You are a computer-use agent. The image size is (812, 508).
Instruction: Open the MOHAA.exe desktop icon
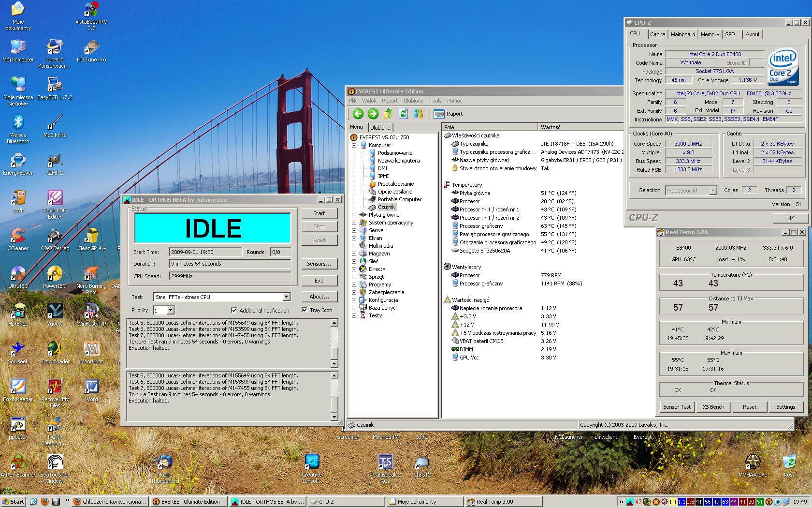(753, 466)
